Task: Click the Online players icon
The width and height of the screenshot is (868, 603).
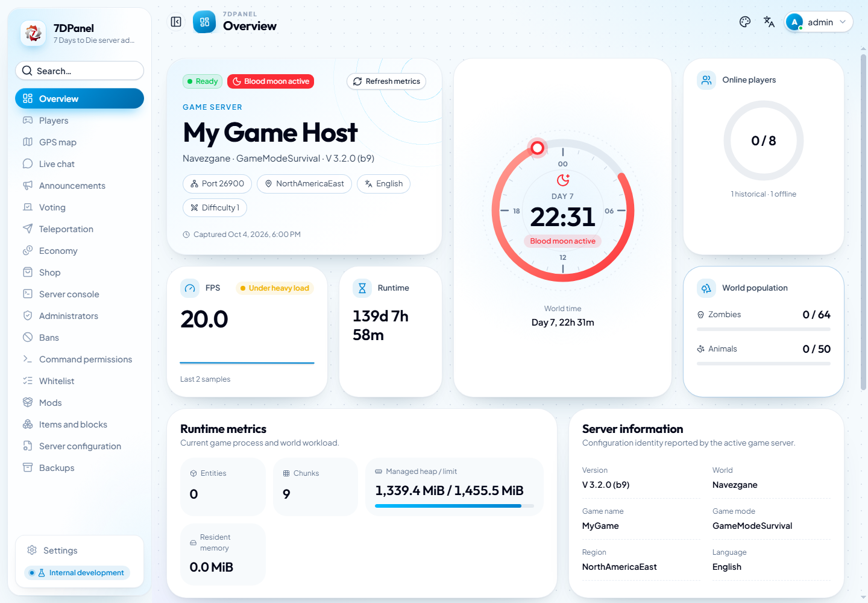Action: point(706,80)
